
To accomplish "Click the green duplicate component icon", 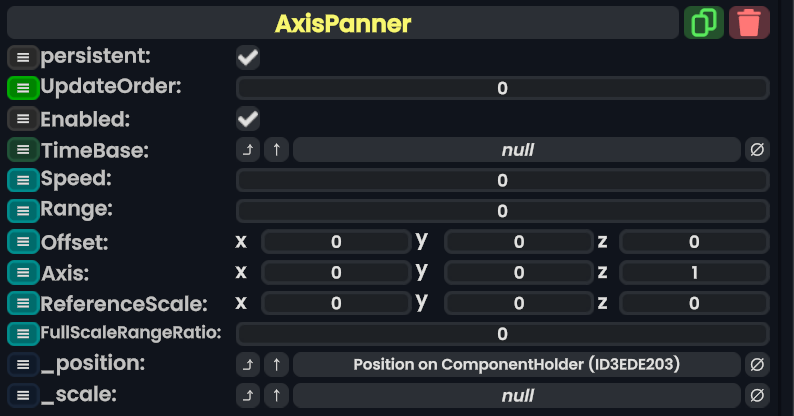I will coord(704,23).
